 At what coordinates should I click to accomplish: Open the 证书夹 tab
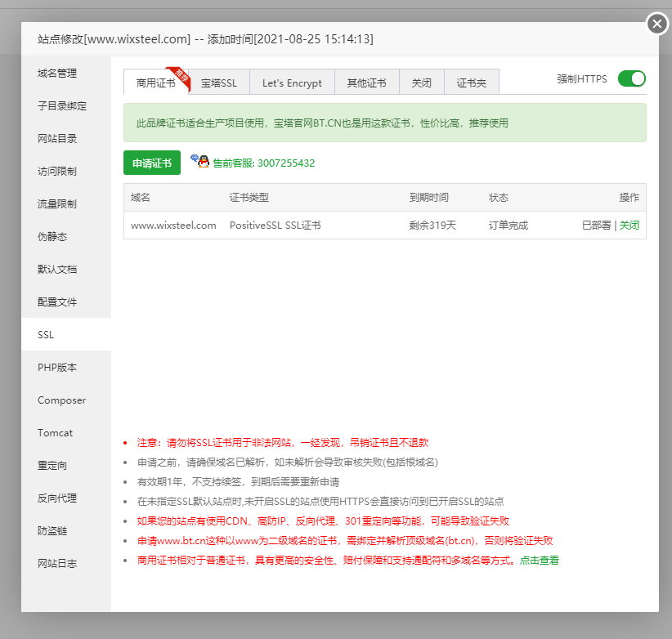[x=471, y=83]
